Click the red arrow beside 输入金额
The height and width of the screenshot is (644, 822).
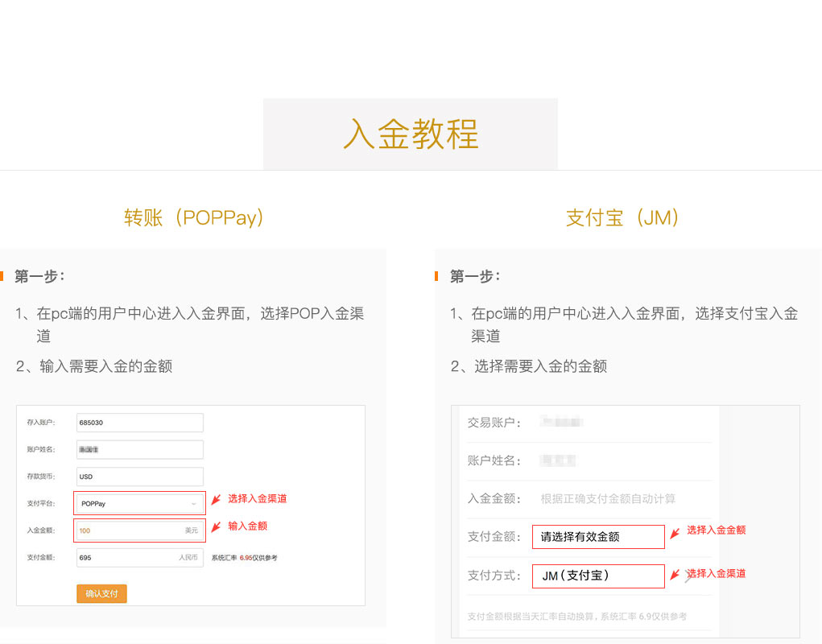[215, 527]
